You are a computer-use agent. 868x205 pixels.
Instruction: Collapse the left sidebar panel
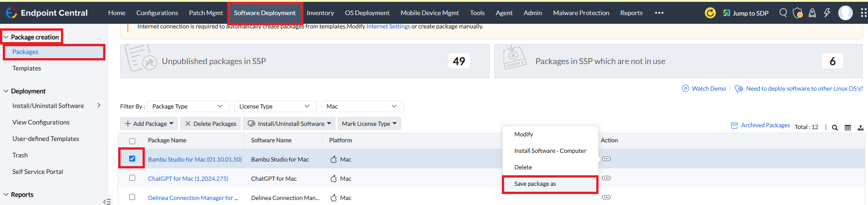(107, 201)
